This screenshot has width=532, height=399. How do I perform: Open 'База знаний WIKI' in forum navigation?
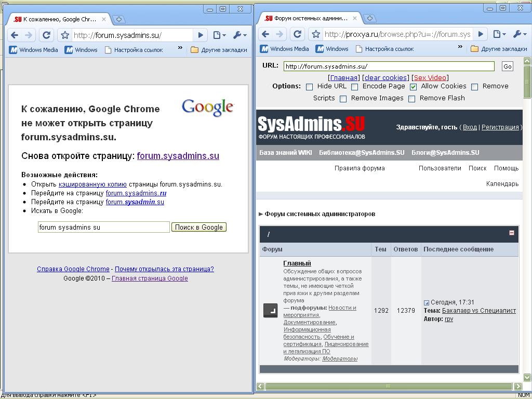tap(285, 153)
